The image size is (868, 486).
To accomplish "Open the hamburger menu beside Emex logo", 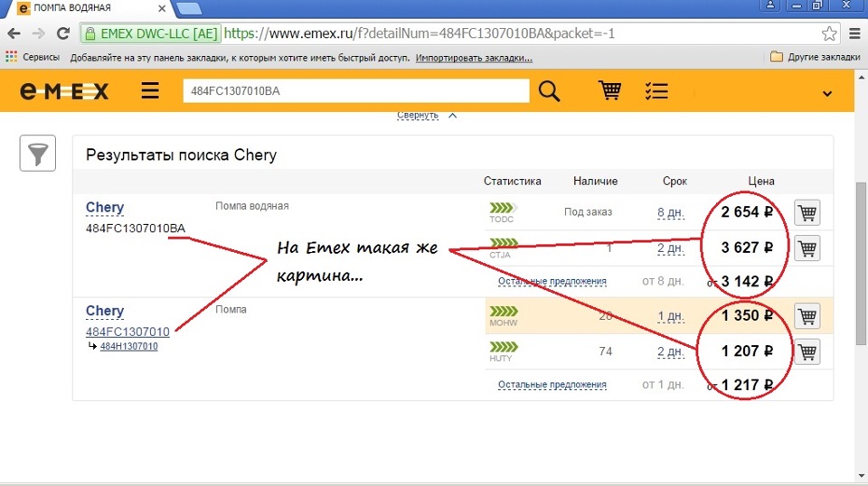I will point(150,90).
